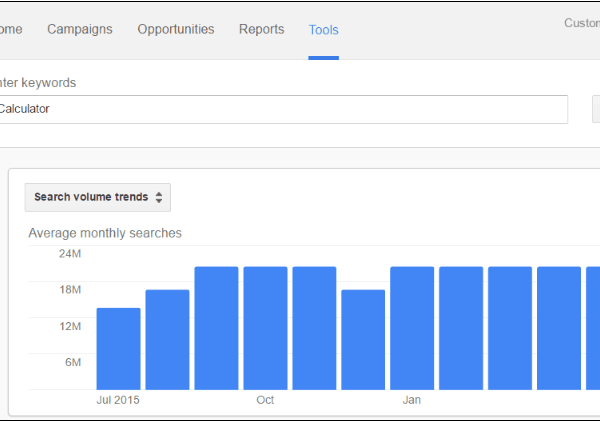600x421 pixels.
Task: Select the Oct bar in chart
Action: [265, 328]
